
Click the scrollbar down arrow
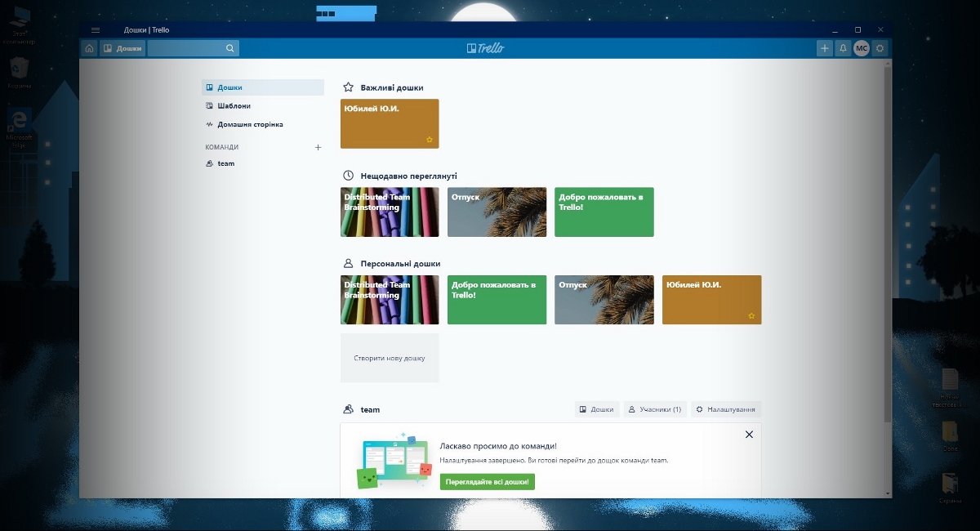[888, 493]
